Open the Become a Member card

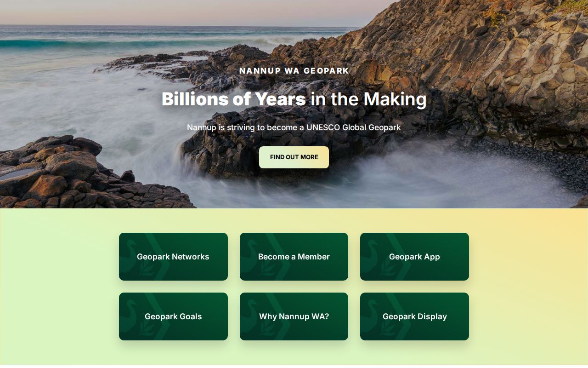(294, 257)
